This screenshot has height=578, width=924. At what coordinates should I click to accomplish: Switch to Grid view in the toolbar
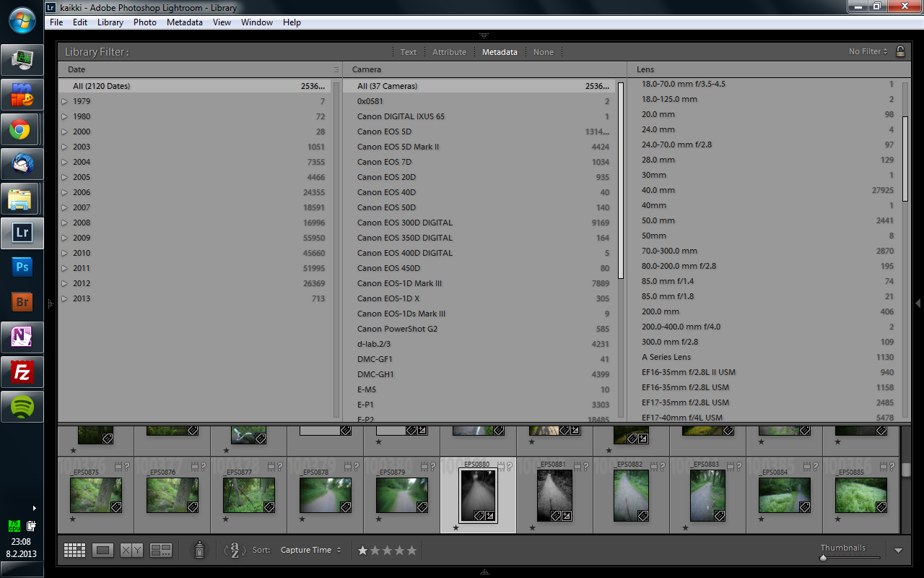pos(74,551)
